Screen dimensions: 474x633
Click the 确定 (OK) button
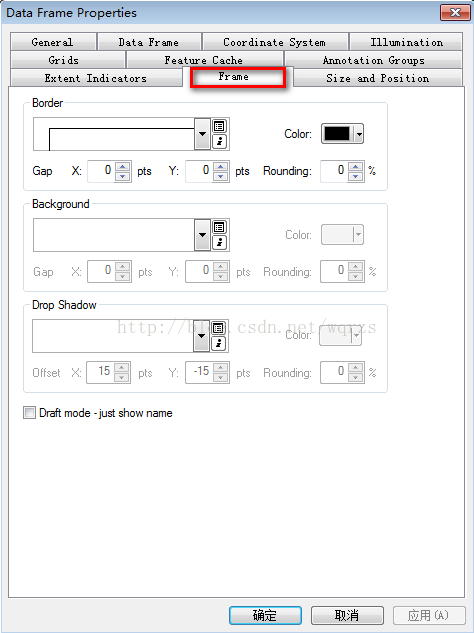[x=265, y=615]
